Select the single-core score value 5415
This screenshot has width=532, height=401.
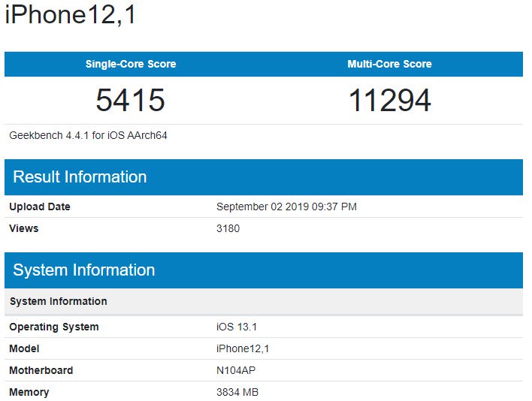[x=130, y=101]
